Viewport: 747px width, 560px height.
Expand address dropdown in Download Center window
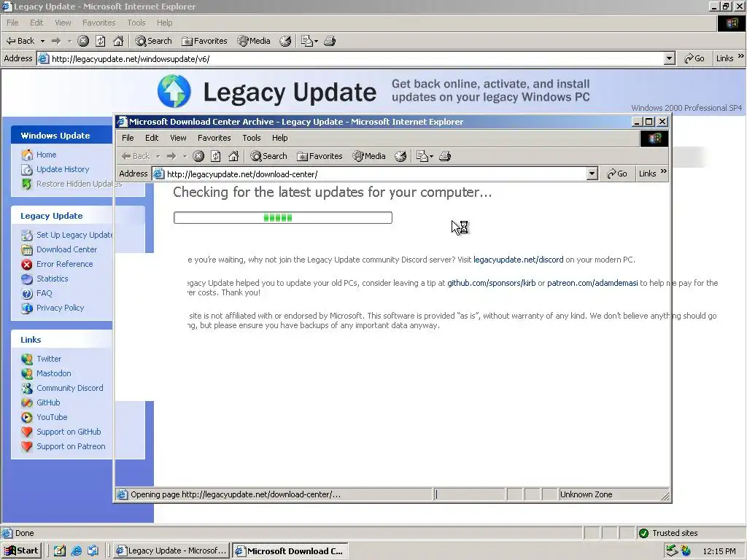(592, 174)
